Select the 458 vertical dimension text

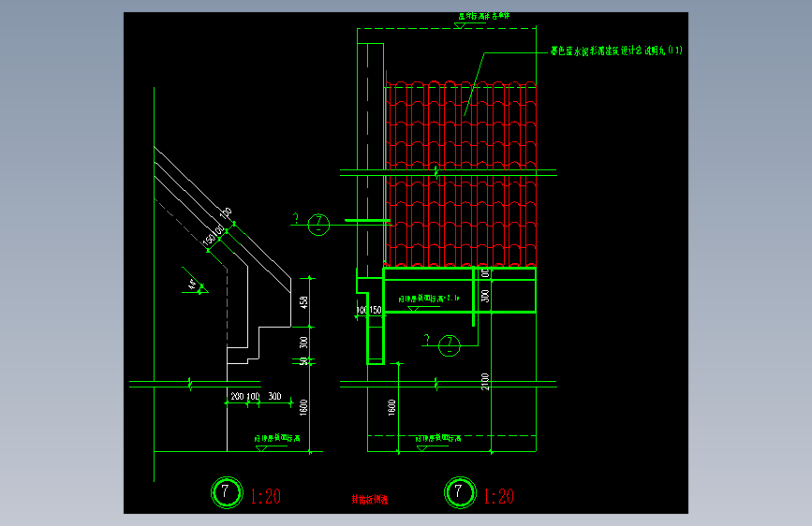click(304, 302)
